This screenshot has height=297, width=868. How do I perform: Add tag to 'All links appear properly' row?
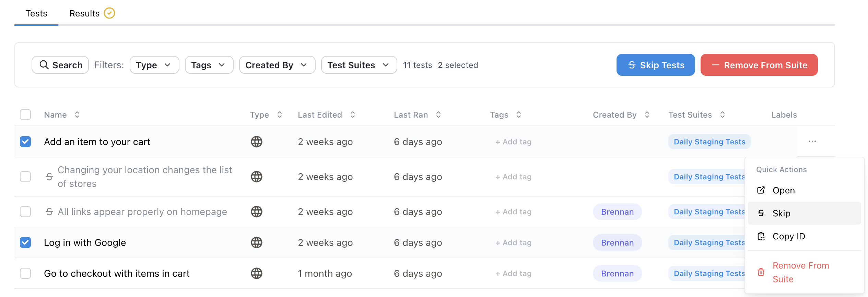513,212
